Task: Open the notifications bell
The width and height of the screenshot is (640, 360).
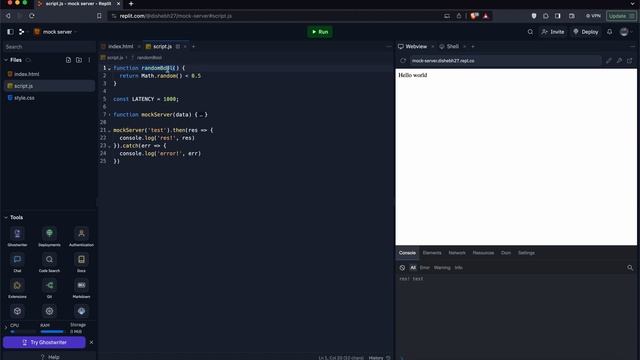Action: pos(609,32)
